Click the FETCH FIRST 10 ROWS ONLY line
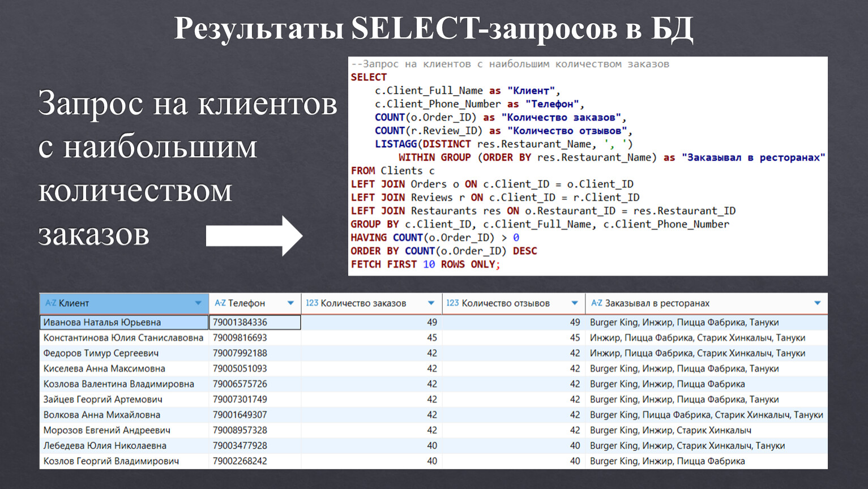Screen dimensions: 868x489 coord(425,264)
